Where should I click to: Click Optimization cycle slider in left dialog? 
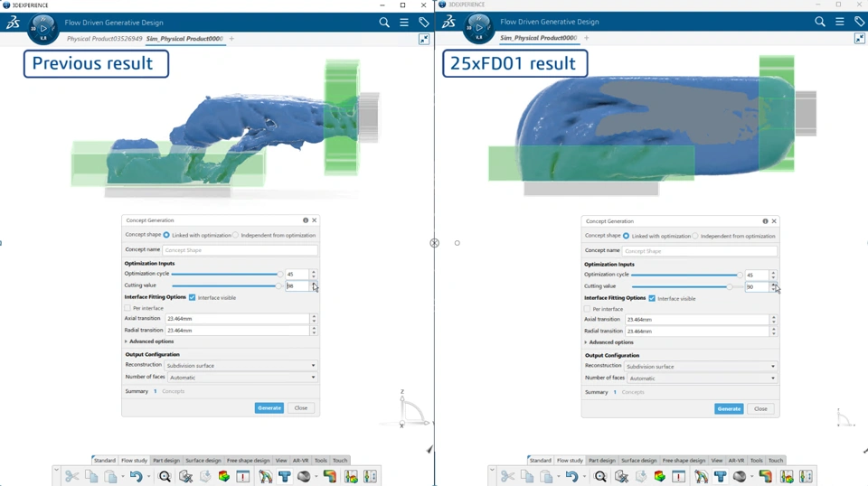coord(227,274)
